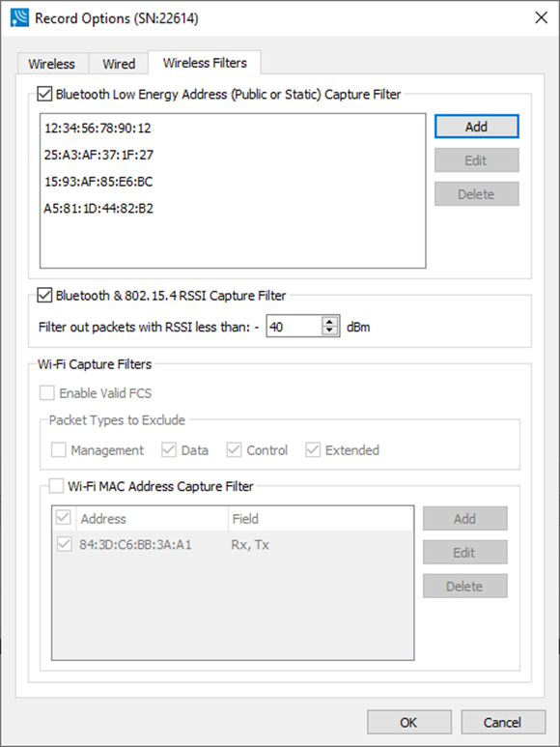The image size is (560, 747).
Task: Toggle the select-all checkbox in Address header
Action: point(64,517)
